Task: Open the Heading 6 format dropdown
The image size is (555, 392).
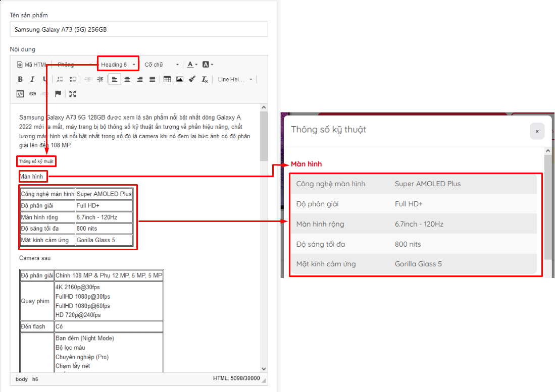Action: point(118,65)
